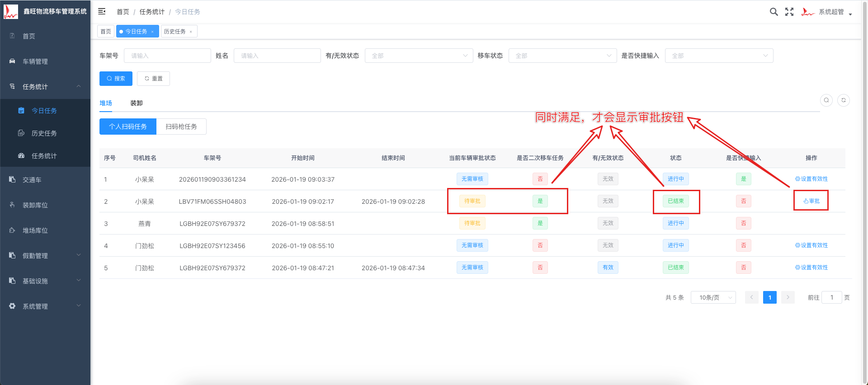Select page 1 in pagination

pos(770,297)
